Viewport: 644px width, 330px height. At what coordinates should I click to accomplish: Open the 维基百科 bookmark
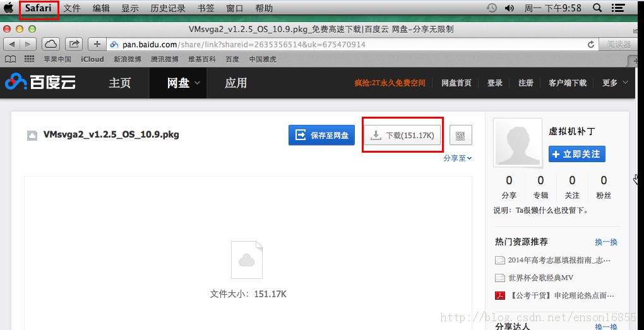[202, 59]
